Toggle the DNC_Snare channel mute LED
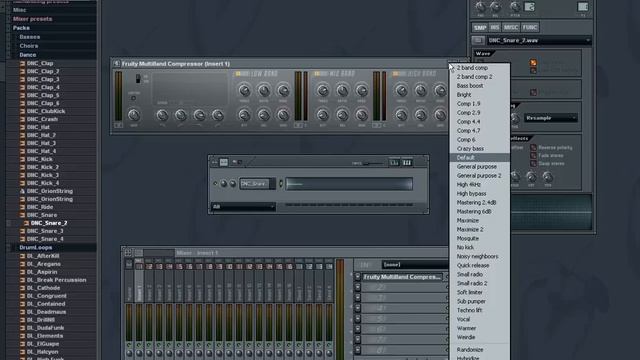This screenshot has height=360, width=640. [216, 184]
